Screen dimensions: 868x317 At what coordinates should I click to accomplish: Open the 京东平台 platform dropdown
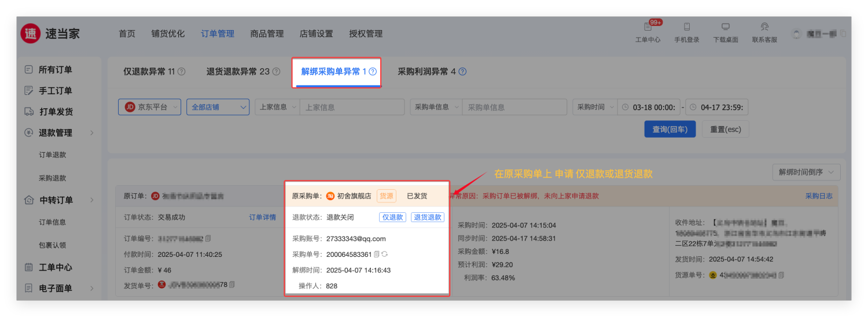(150, 107)
